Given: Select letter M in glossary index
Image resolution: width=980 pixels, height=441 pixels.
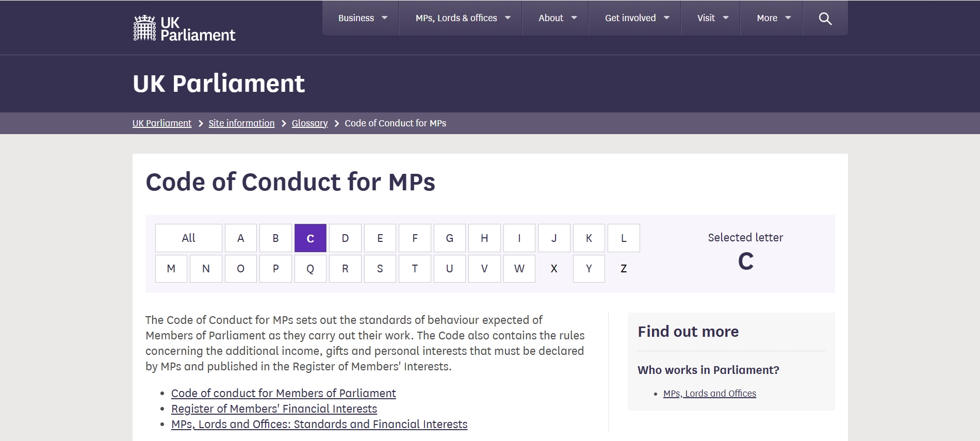Looking at the screenshot, I should [171, 269].
